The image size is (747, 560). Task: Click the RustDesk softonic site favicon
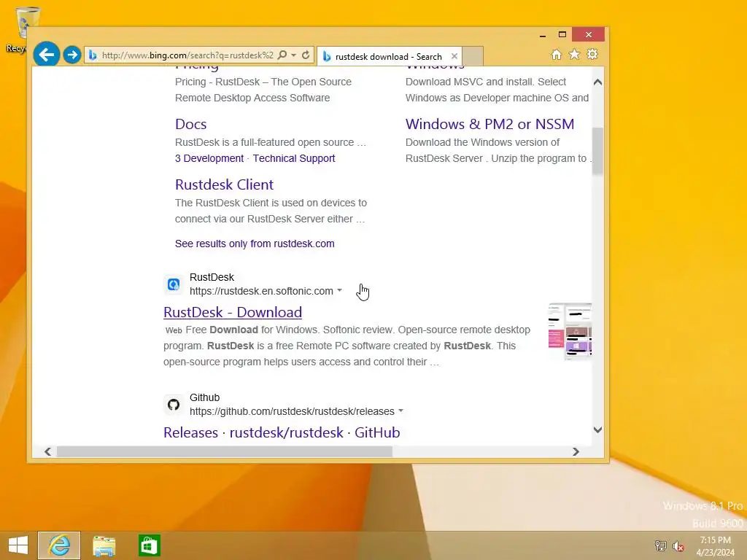coord(174,284)
